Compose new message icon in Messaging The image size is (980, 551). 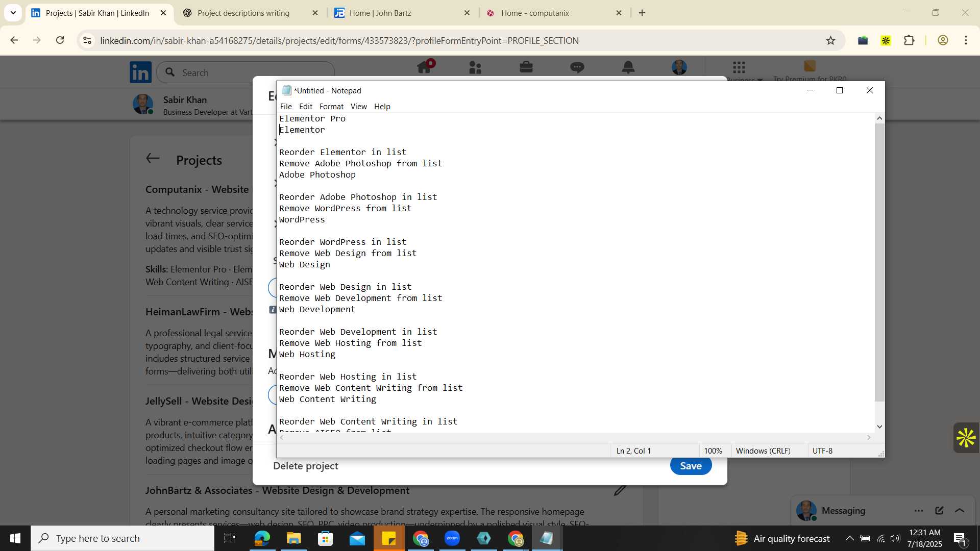[939, 511]
